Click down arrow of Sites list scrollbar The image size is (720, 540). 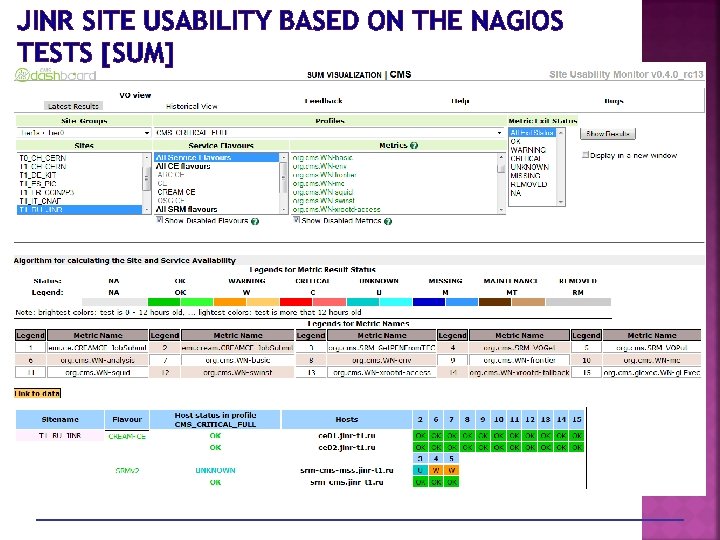(146, 210)
